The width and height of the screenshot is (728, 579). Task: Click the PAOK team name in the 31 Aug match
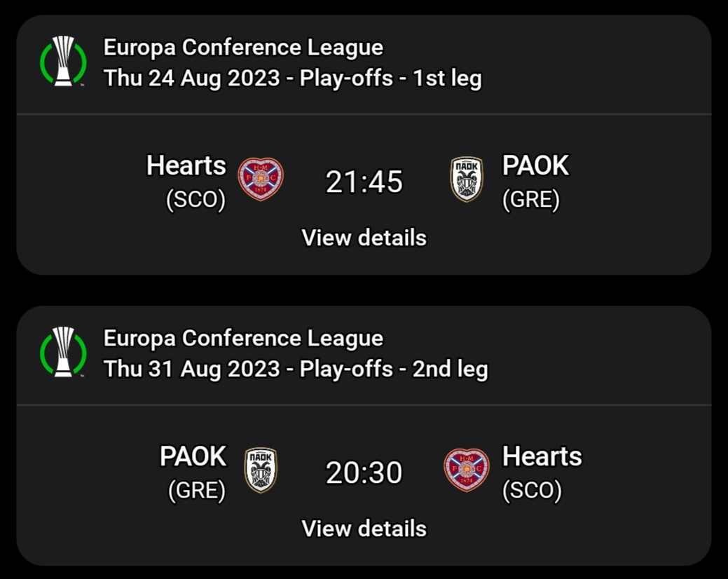point(193,456)
